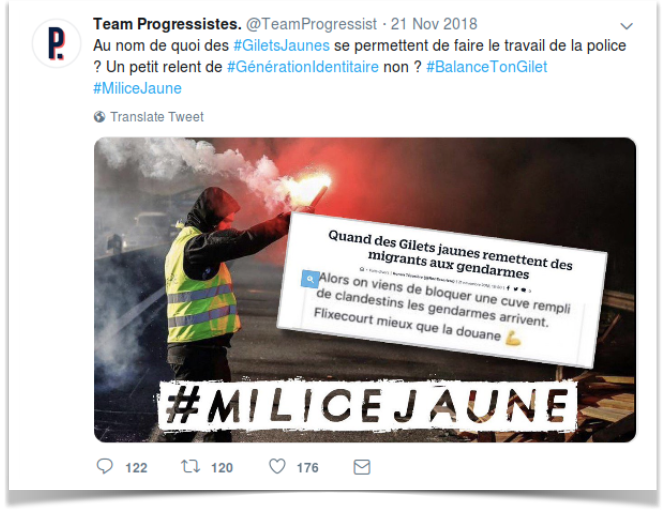Click Translate Tweet
This screenshot has width=666, height=514.
click(x=157, y=117)
